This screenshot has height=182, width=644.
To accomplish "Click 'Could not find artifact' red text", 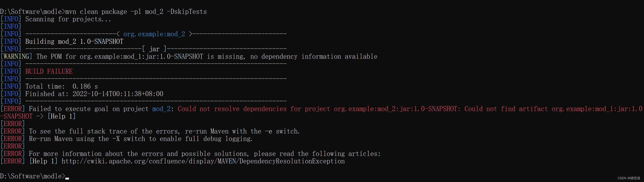I will (x=506, y=109).
